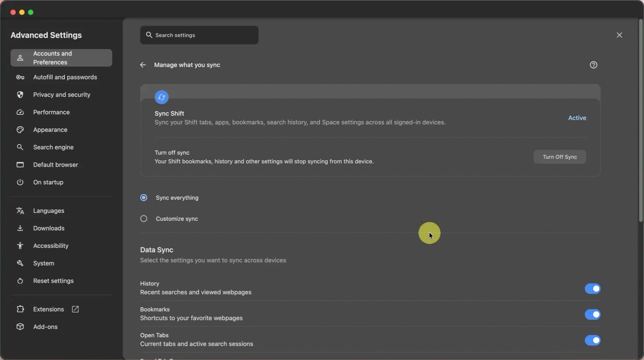Switch to Appearance settings
Screen dimensions: 644x360
pyautogui.click(x=61, y=130)
